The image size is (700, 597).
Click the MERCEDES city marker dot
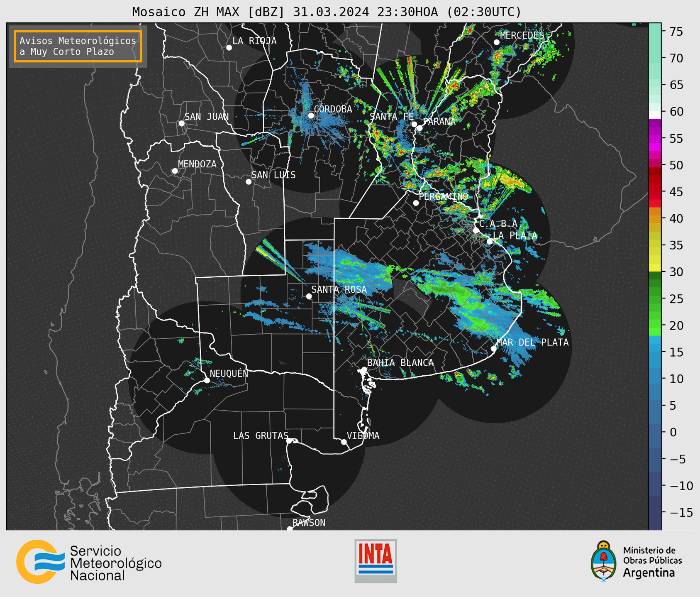(x=497, y=42)
